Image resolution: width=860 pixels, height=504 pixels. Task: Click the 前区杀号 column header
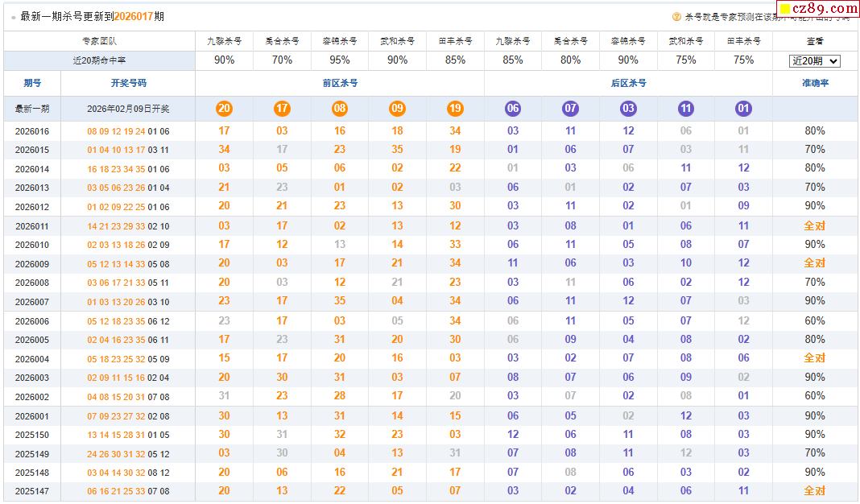pos(340,83)
